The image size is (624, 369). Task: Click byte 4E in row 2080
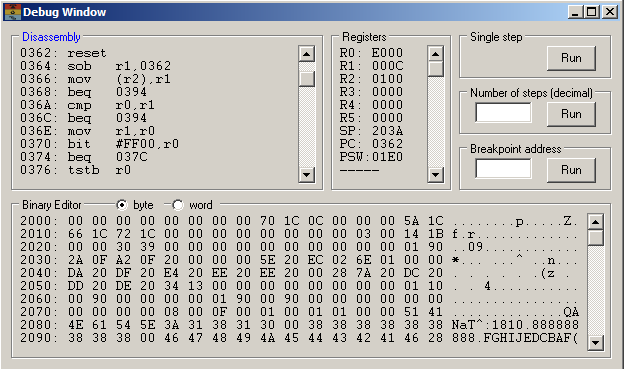tap(76, 325)
